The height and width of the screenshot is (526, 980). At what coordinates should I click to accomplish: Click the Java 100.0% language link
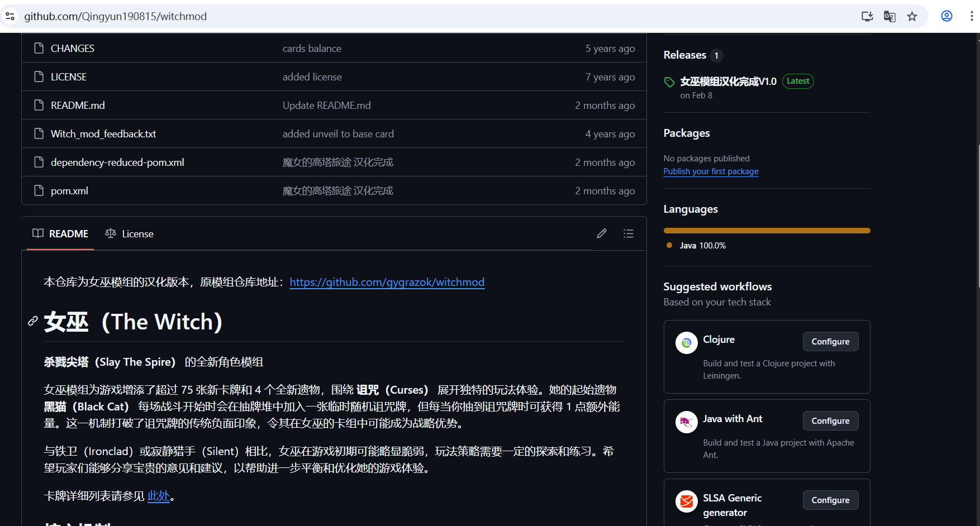[x=703, y=246]
